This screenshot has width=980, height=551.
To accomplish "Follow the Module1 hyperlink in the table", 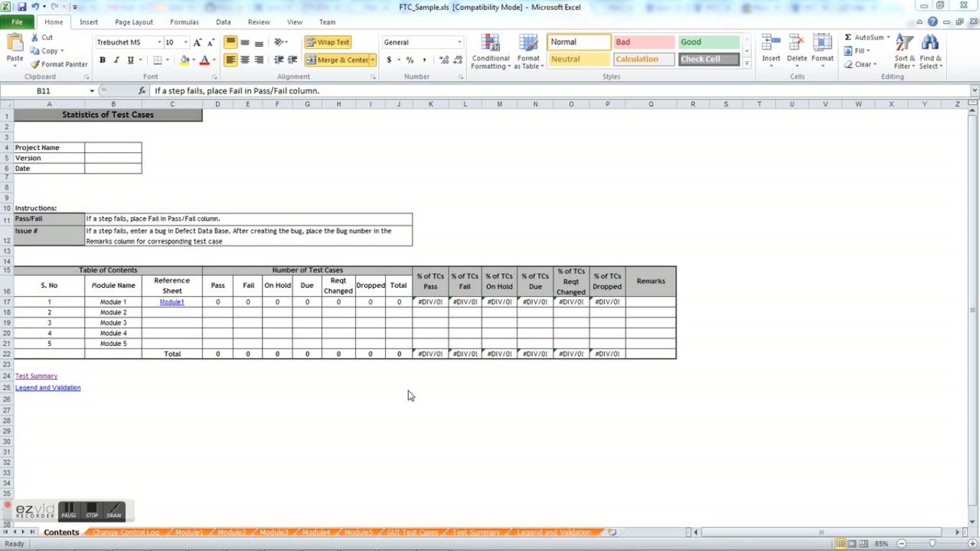I will (x=172, y=302).
